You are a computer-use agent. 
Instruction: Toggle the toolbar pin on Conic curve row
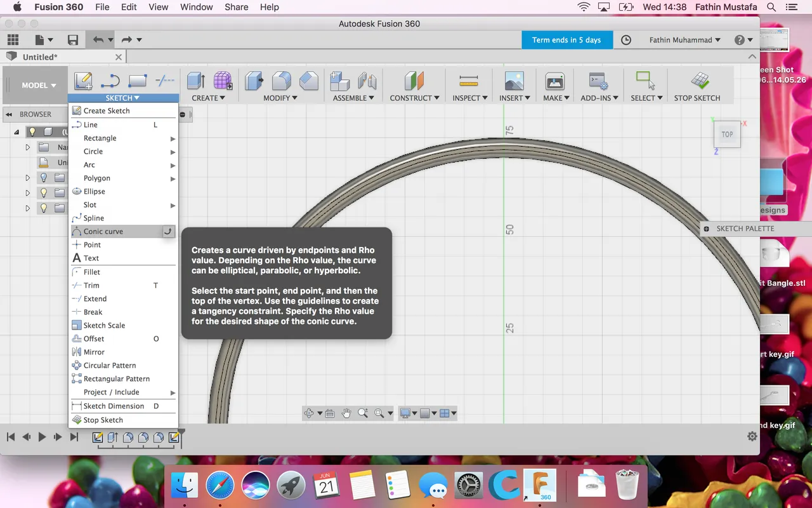click(168, 232)
